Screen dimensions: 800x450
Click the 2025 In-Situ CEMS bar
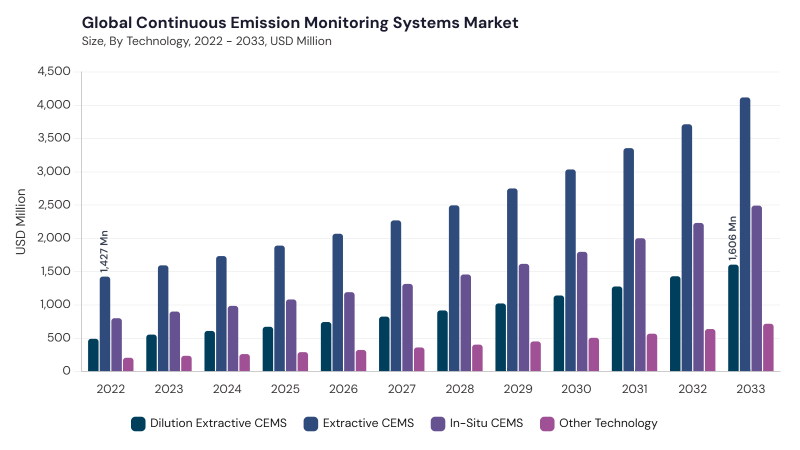[x=291, y=335]
